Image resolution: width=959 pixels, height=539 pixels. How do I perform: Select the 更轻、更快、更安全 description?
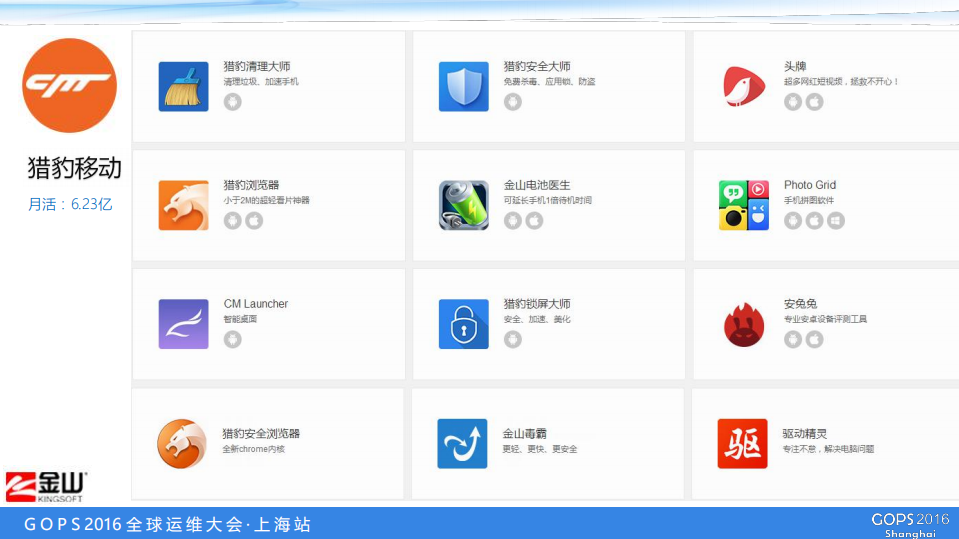(540, 449)
